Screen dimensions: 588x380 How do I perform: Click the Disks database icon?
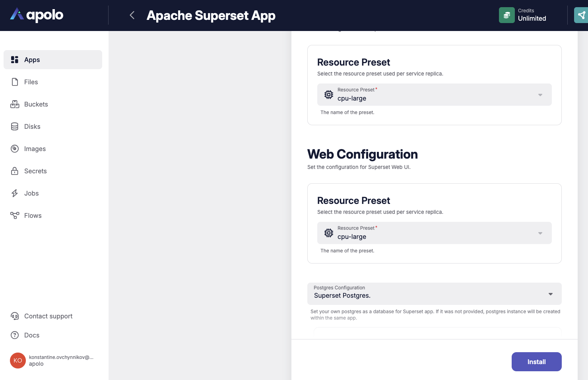tap(15, 126)
